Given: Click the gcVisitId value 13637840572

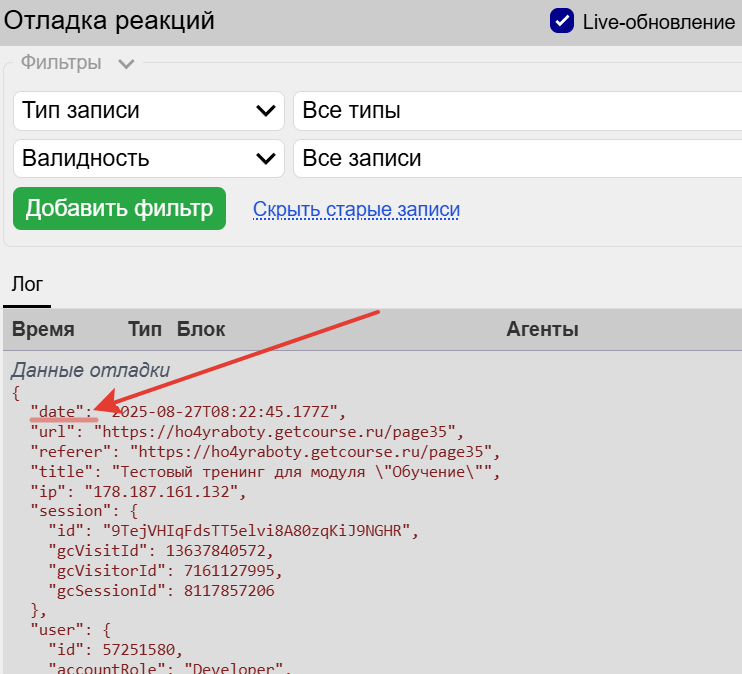Looking at the screenshot, I should coord(215,551).
